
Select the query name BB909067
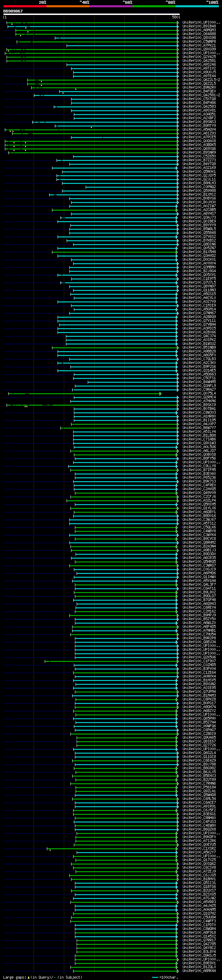[13, 11]
